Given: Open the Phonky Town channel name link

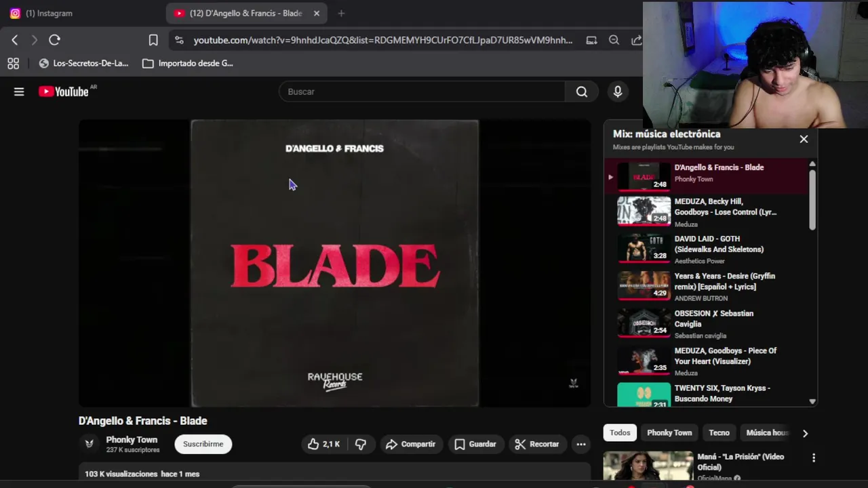Looking at the screenshot, I should click(x=132, y=440).
